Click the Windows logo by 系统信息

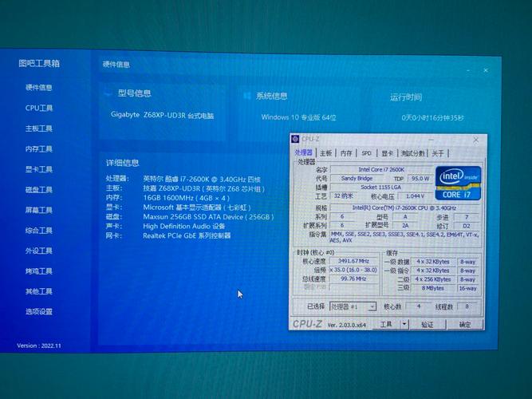click(x=247, y=96)
